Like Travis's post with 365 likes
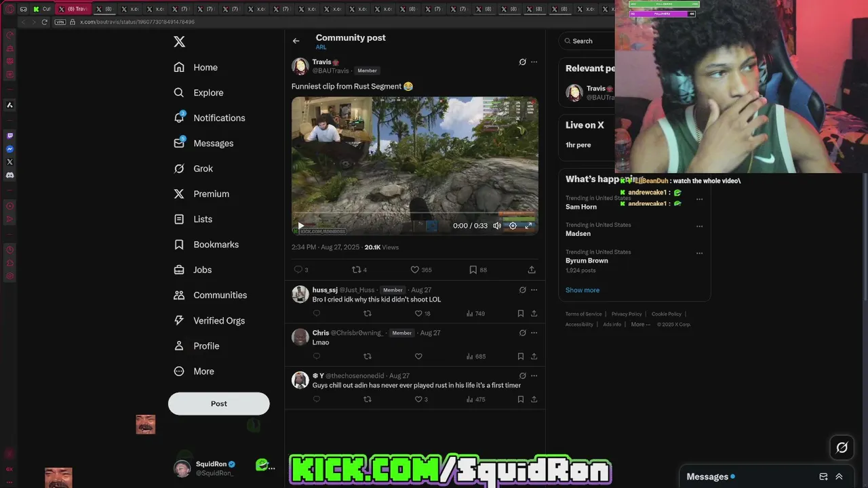The image size is (868, 488). [x=414, y=270]
